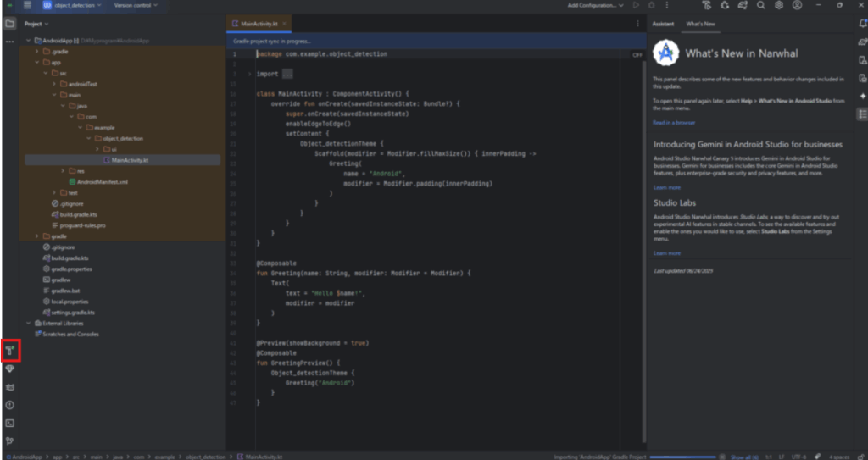Collapse the External Libraries node

pyautogui.click(x=29, y=324)
